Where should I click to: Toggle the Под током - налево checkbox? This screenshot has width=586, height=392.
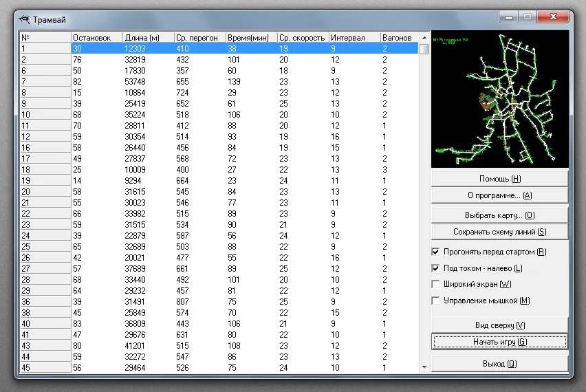[435, 268]
